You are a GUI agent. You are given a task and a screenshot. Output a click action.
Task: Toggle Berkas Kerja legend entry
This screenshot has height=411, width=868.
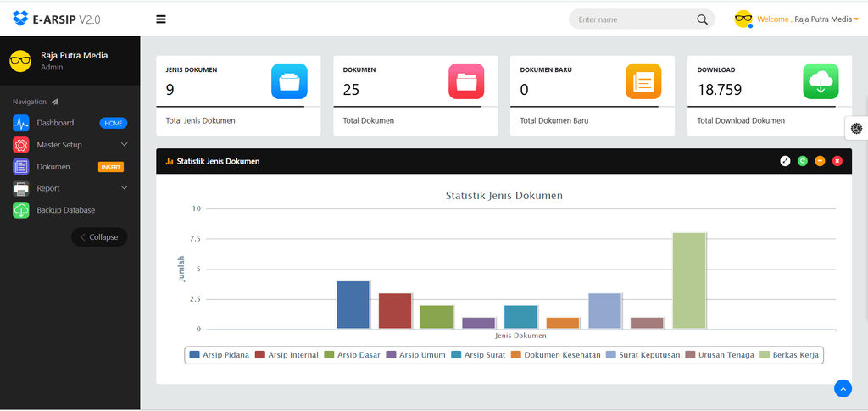(789, 354)
